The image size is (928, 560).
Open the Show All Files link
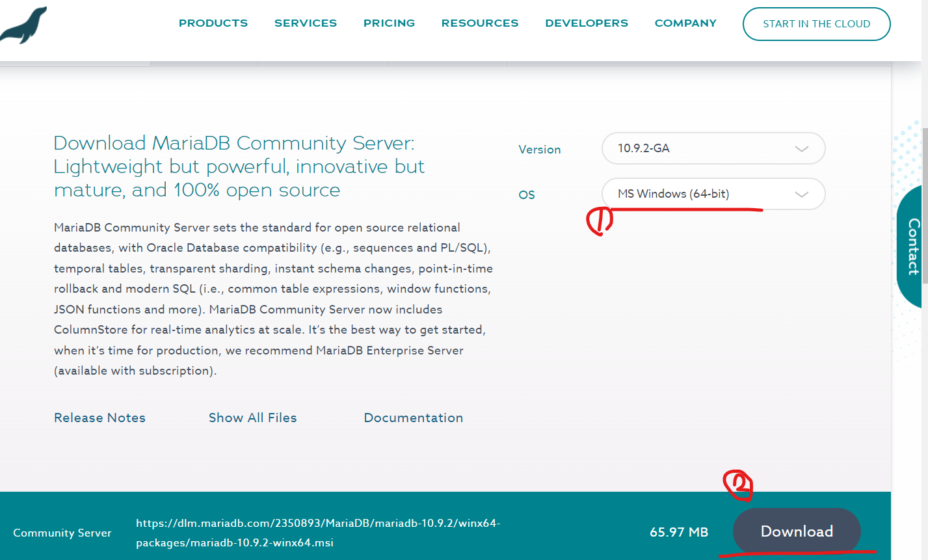click(x=253, y=418)
